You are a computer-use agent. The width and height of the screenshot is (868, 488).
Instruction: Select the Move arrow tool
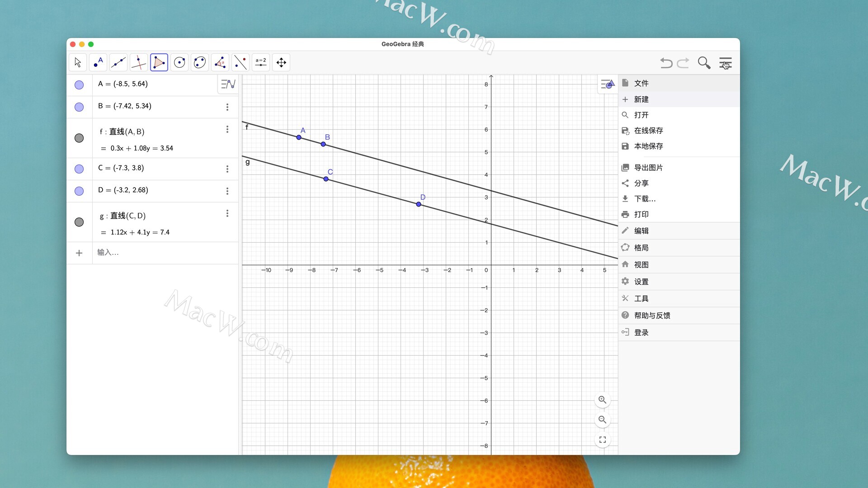pos(78,62)
